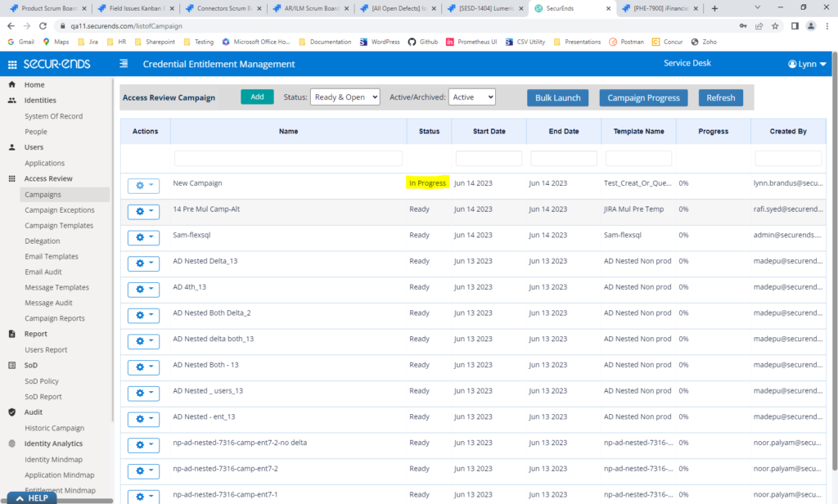Open actions gear dropdown for AD Nested Delta_13
Image resolution: width=838 pixels, height=504 pixels.
coord(143,263)
